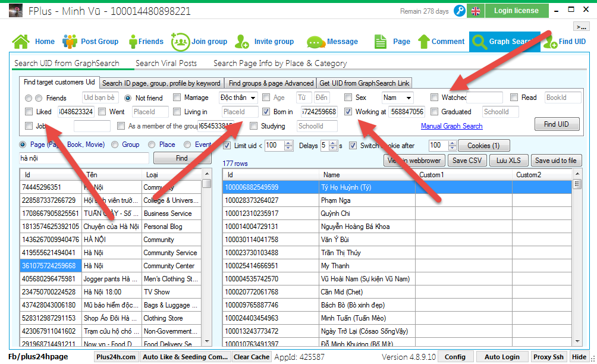Tick the Read checkbox
This screenshot has height=364, width=597.
pyautogui.click(x=514, y=98)
